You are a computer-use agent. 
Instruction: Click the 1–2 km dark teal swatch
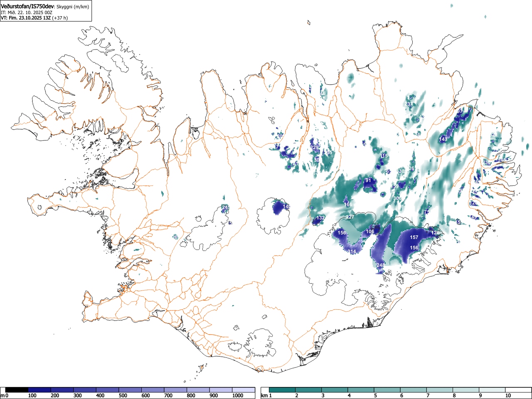283,390
